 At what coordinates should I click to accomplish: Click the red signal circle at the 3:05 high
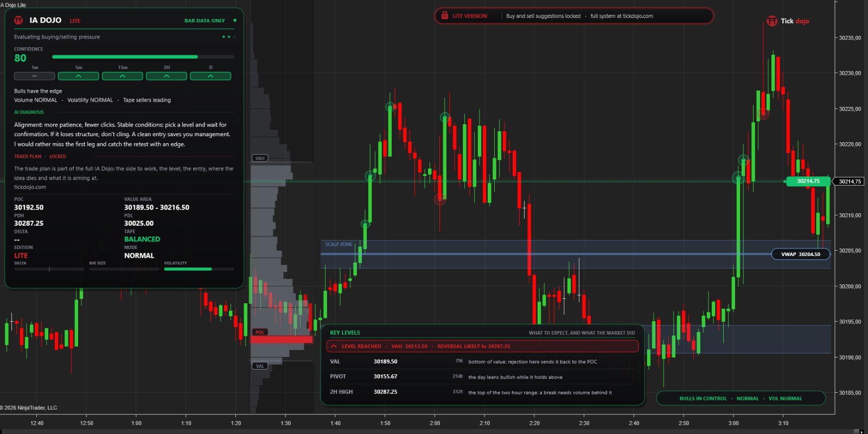tap(764, 114)
